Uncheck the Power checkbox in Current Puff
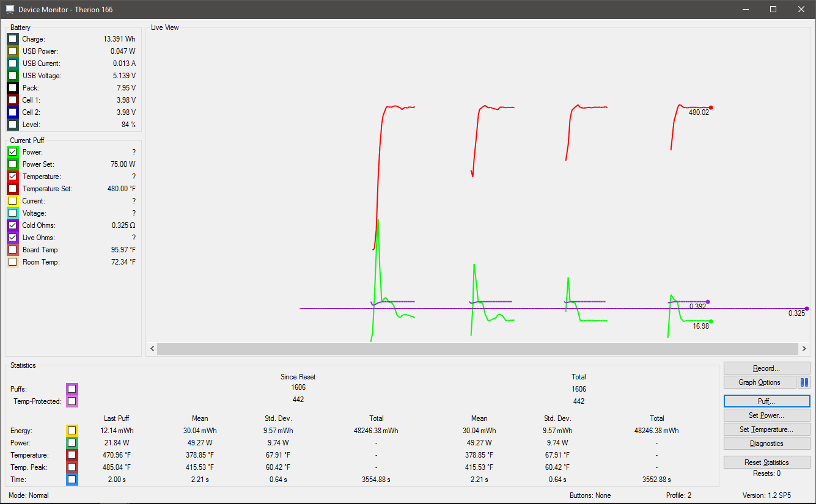 click(x=13, y=152)
